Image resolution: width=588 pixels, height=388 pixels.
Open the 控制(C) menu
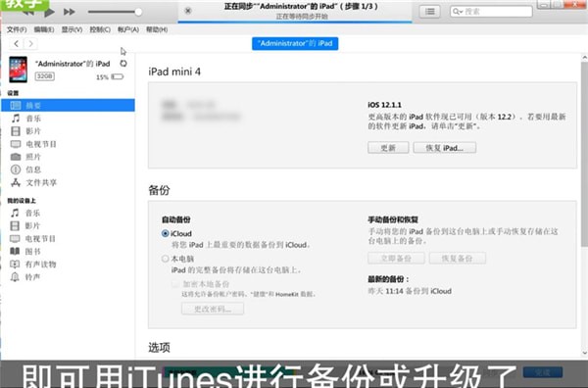coord(100,29)
